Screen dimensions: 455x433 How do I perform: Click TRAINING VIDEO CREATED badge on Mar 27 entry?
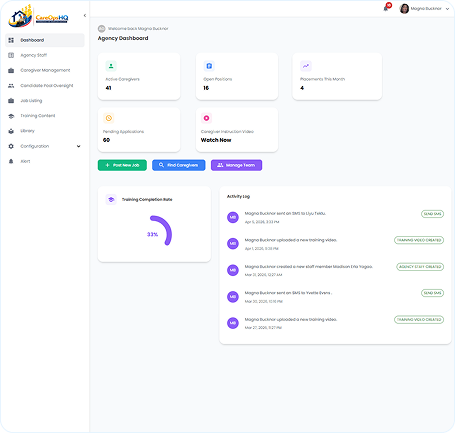tap(419, 320)
